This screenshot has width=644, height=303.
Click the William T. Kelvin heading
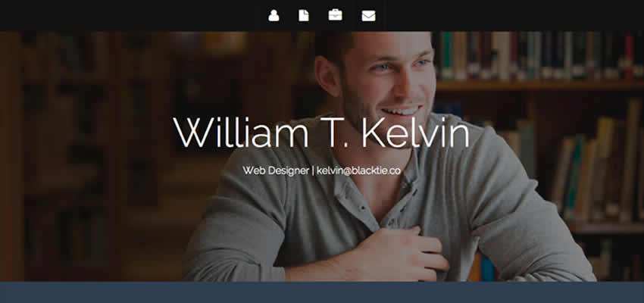coord(321,133)
